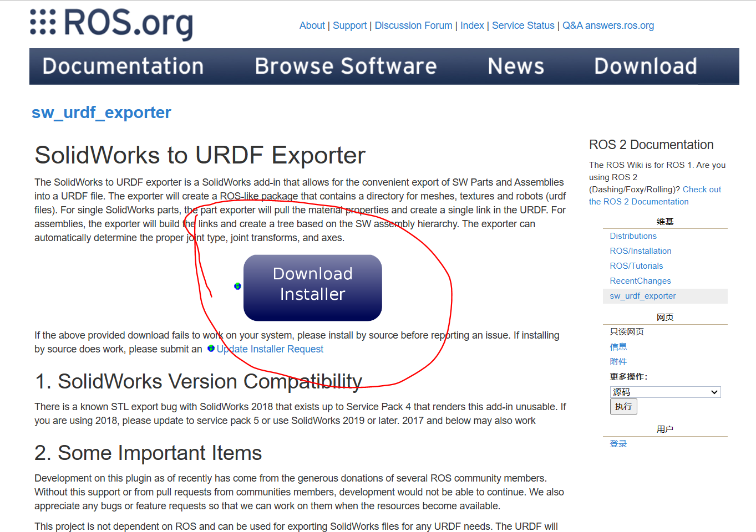
Task: Open the Discussion Forum link
Action: pos(413,25)
